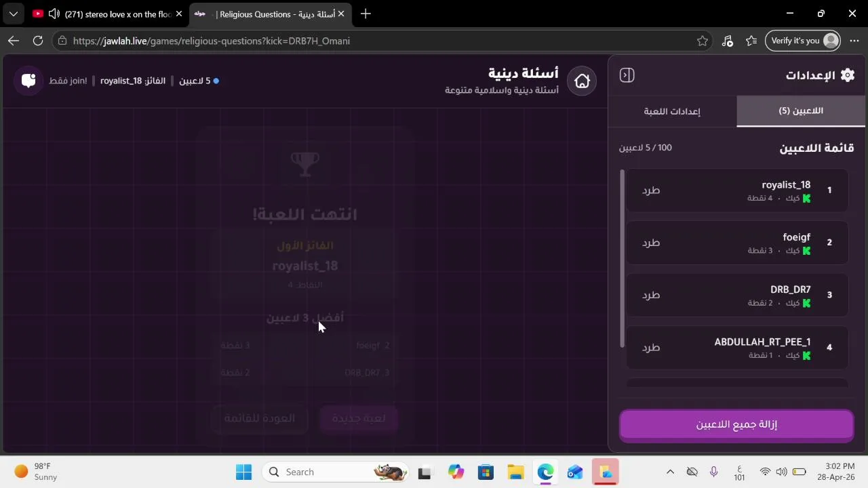This screenshot has height=488, width=868.
Task: Switch to the اللاعبين (5) tab
Action: pos(801,110)
